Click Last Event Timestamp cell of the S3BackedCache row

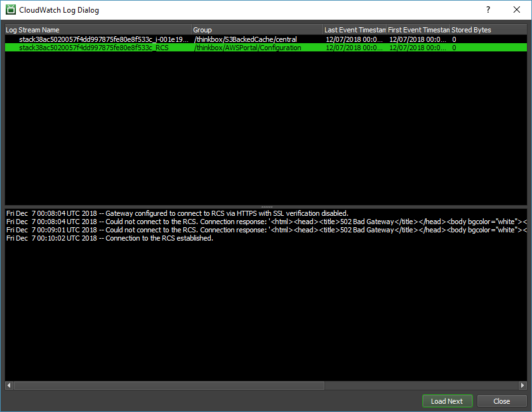(x=354, y=39)
